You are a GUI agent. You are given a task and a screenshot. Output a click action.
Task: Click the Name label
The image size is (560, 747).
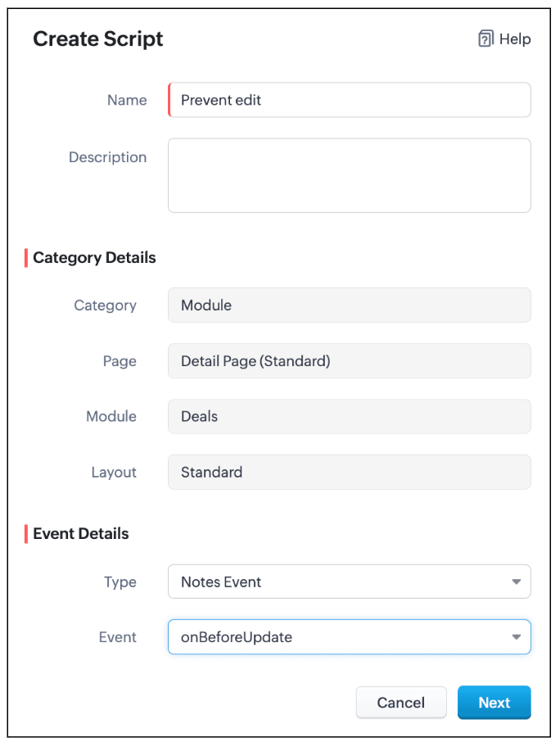coord(127,100)
